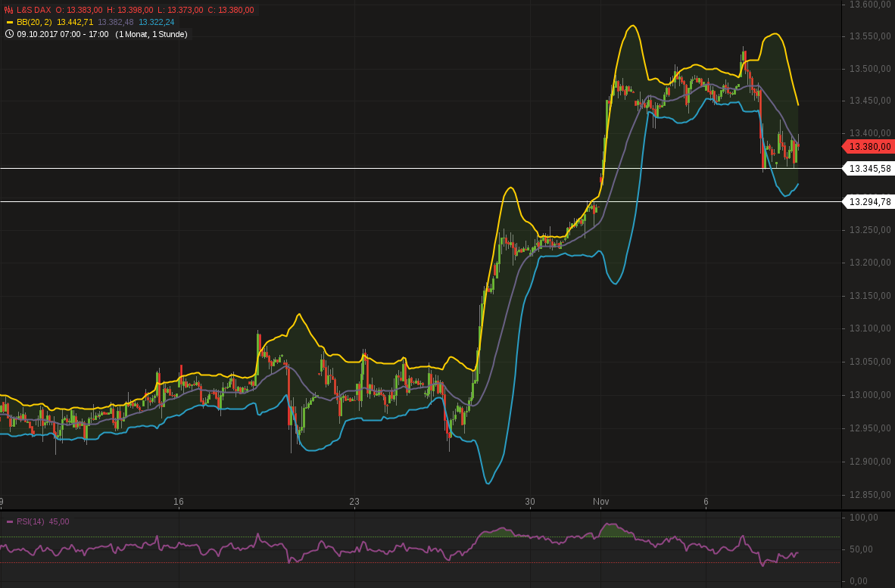Image resolution: width=895 pixels, height=588 pixels.
Task: Click the price axis label 13.100,00
Action: 870,328
